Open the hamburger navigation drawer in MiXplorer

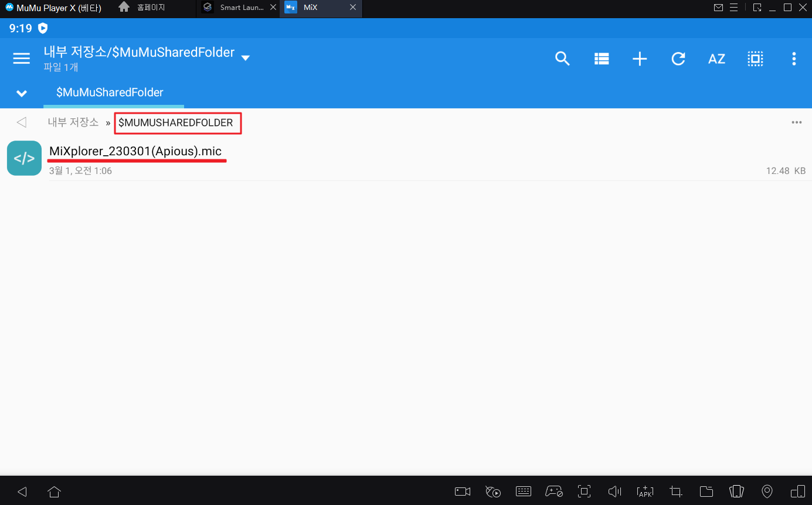click(22, 59)
